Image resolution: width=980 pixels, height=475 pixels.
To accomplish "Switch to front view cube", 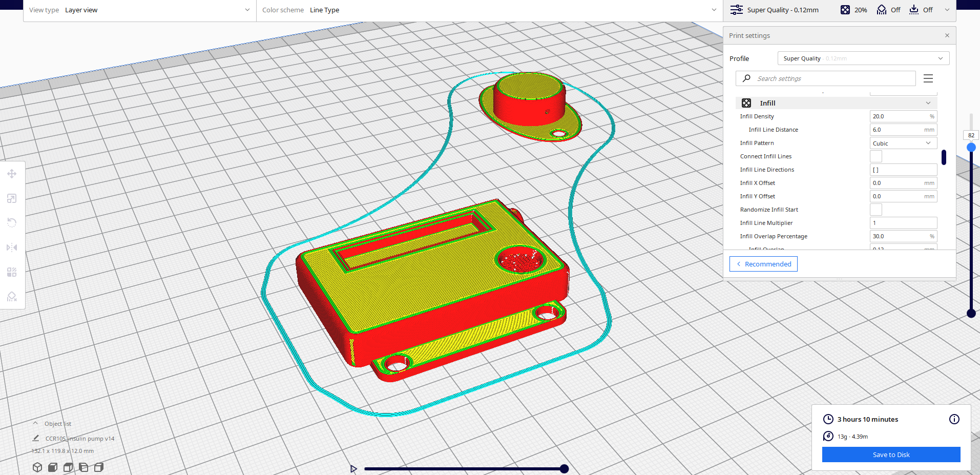I will 53,467.
